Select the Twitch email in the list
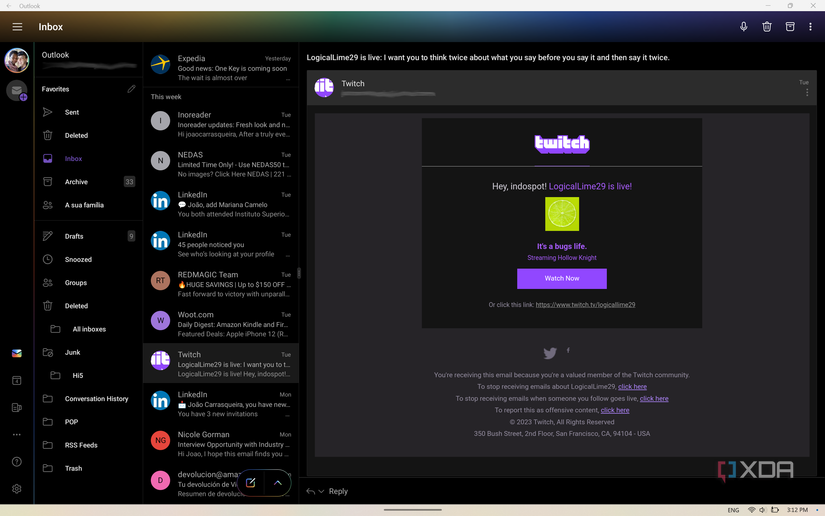The image size is (825, 516). pyautogui.click(x=220, y=363)
